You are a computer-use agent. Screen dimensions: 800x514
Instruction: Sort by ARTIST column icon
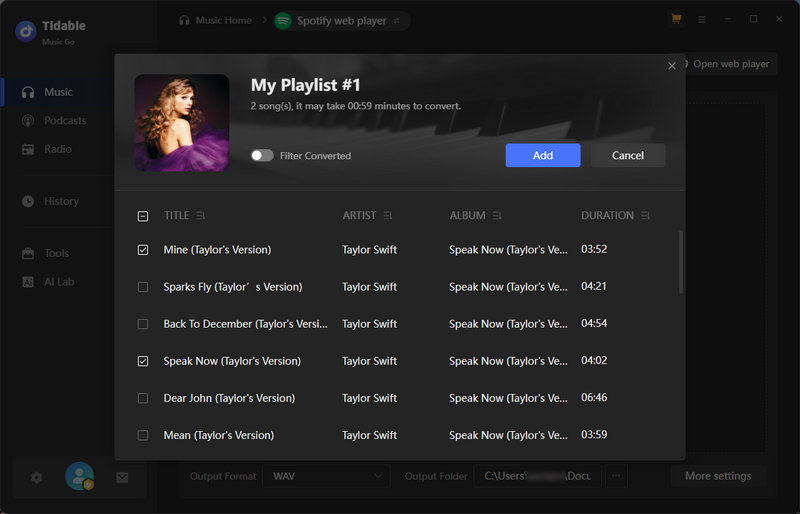(x=388, y=216)
